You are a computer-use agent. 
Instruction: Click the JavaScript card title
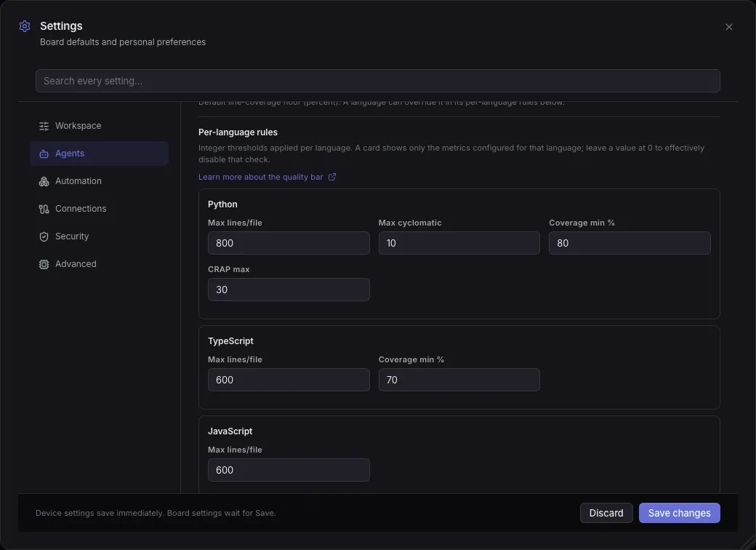pyautogui.click(x=230, y=431)
